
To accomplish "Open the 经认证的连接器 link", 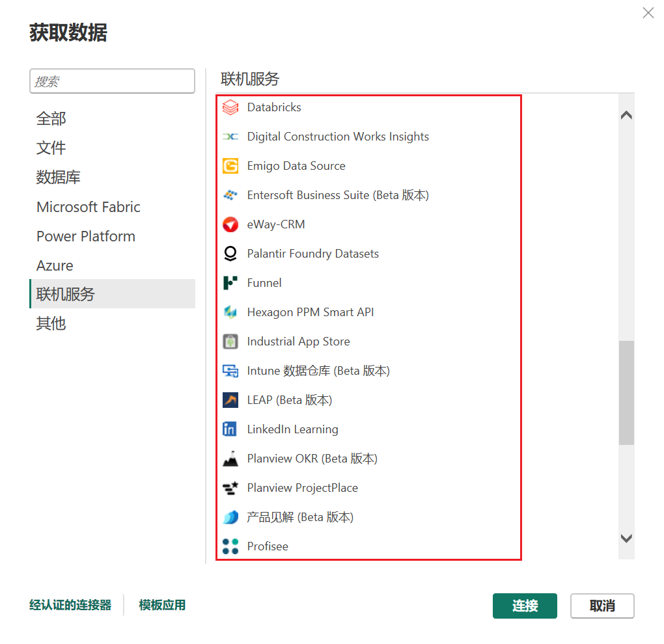I will pos(70,605).
